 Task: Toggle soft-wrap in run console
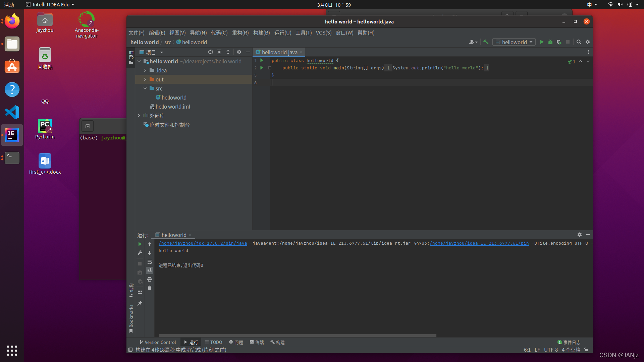(150, 262)
